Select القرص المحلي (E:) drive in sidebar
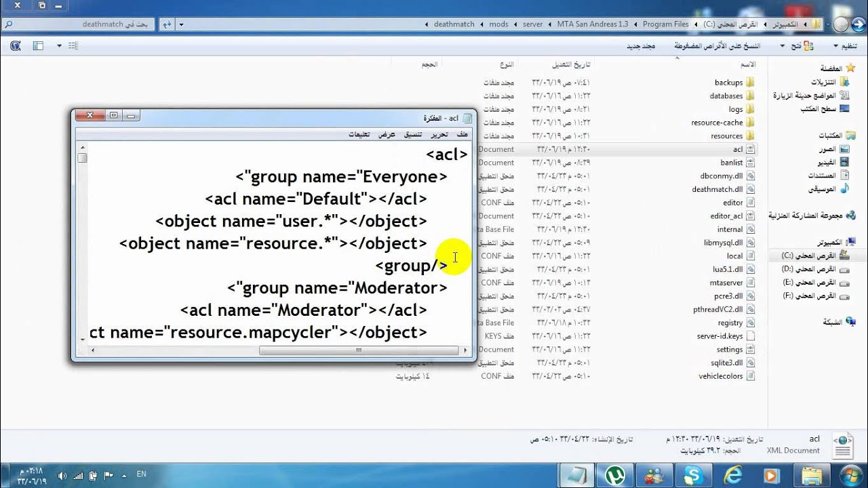 click(x=816, y=282)
